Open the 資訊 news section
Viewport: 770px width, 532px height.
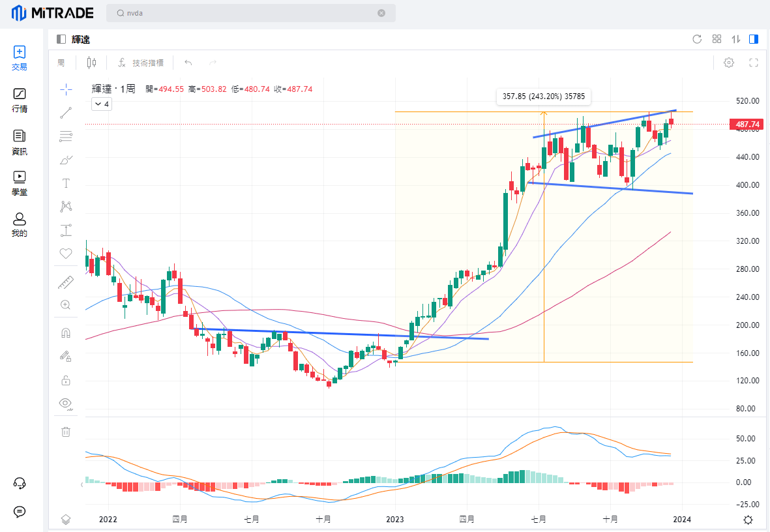pos(20,142)
